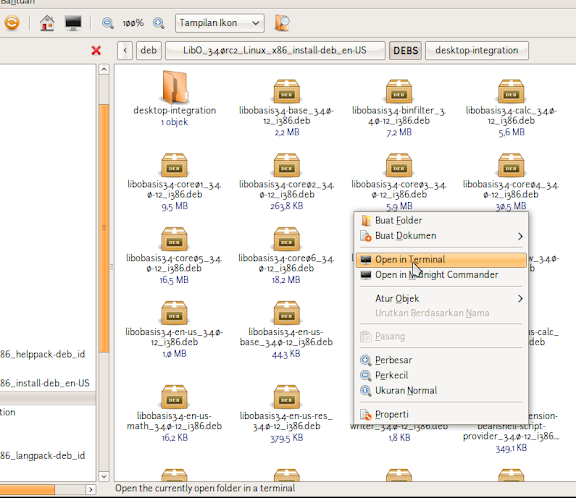Screen dimensions: 576x498
Task: Click the path bar back arrow button
Action: [x=125, y=50]
